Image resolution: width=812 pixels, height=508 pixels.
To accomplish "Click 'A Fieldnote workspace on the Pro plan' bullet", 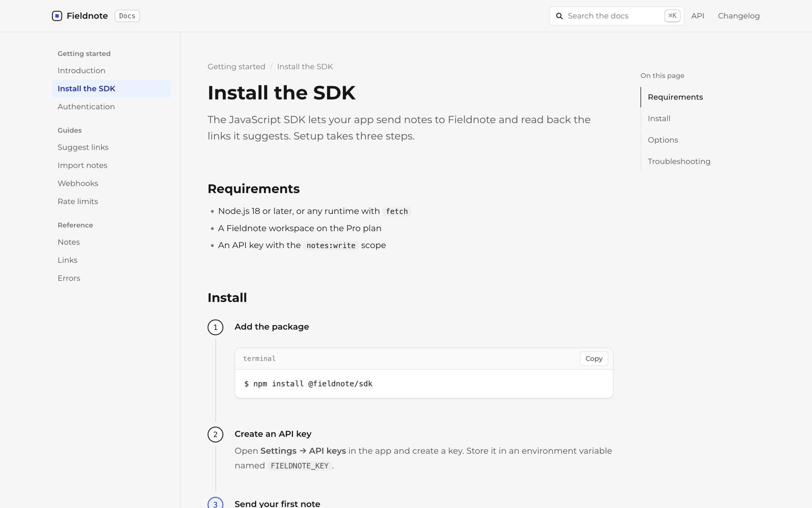I will coord(299,229).
